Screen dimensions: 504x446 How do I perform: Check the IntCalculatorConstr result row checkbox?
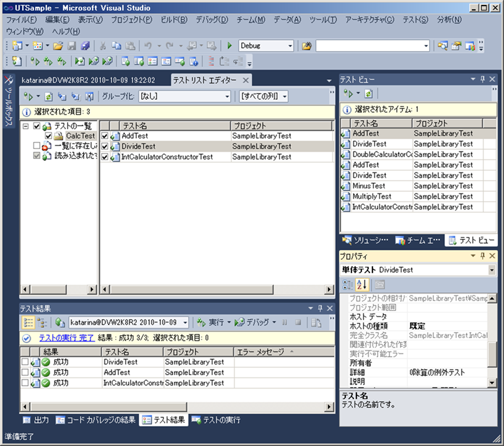(25, 383)
